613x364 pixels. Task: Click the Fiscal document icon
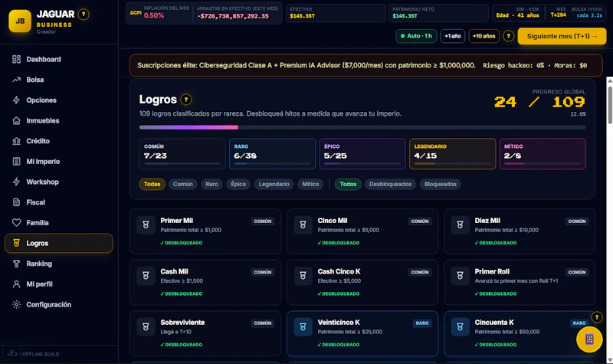pyautogui.click(x=16, y=202)
